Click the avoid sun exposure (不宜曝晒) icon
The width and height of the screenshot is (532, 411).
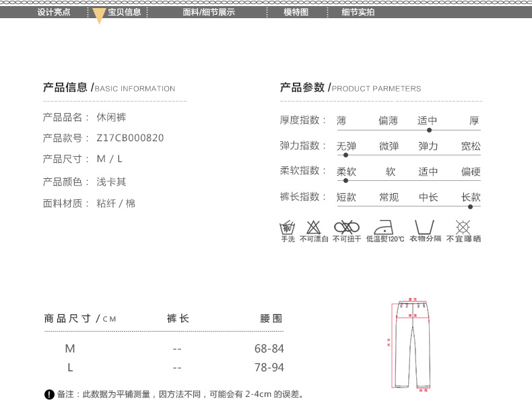463,227
